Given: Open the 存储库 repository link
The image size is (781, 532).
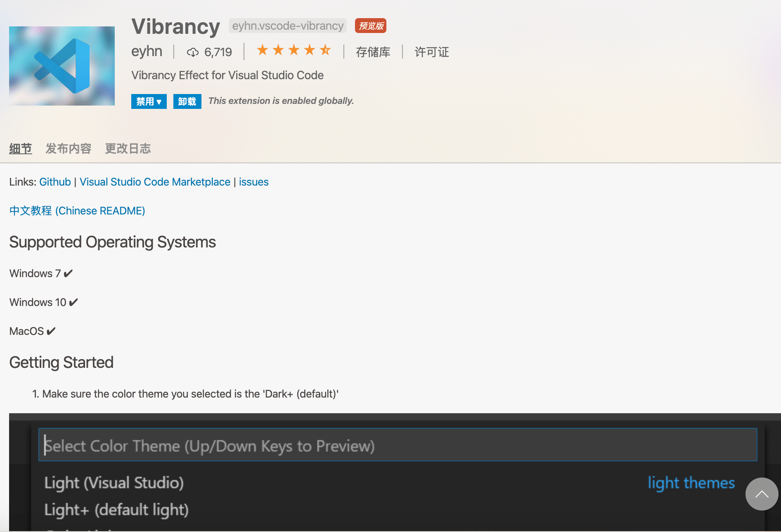Looking at the screenshot, I should click(x=373, y=52).
